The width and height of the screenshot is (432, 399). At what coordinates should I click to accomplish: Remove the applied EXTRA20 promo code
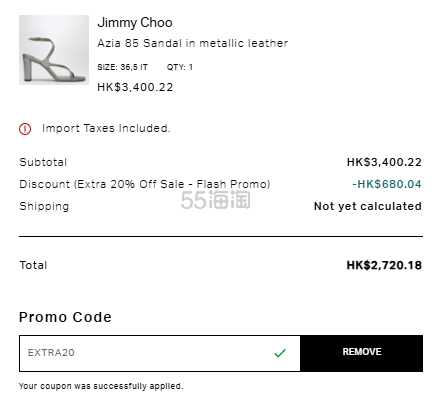click(362, 353)
